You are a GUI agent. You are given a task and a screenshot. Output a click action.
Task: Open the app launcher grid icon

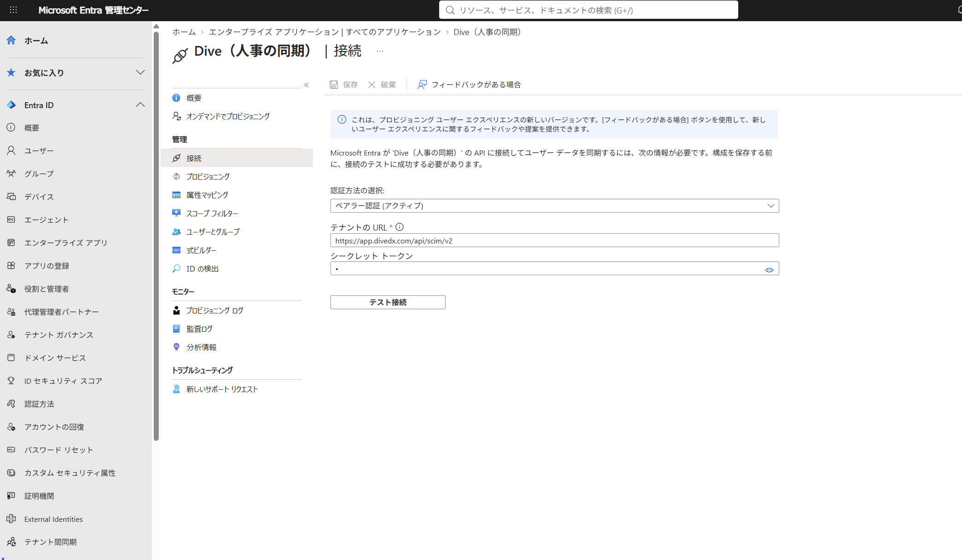click(13, 10)
